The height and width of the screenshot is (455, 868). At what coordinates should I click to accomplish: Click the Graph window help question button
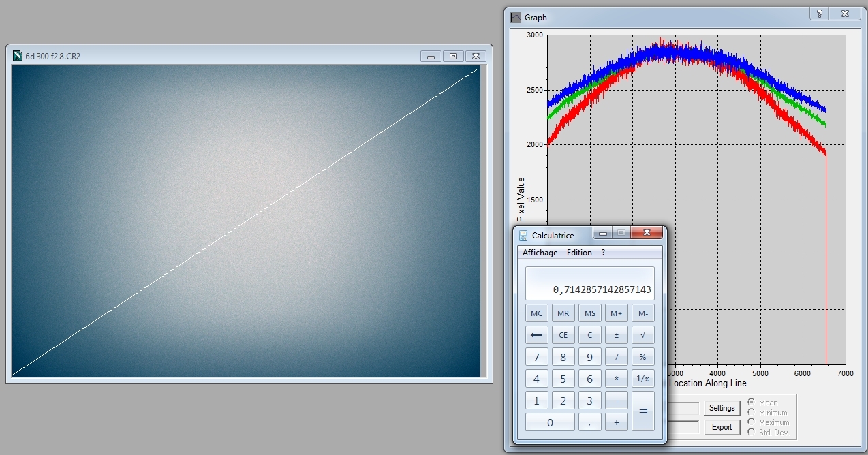coord(820,14)
